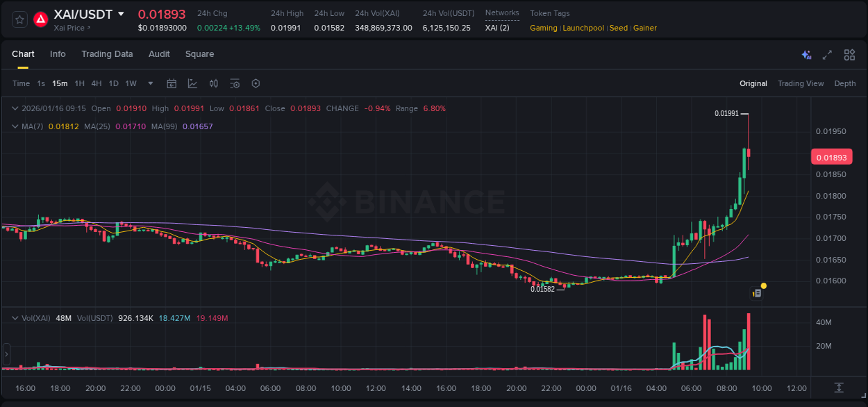Viewport: 868px width, 407px height.
Task: Select the 1H candle interval
Action: (x=81, y=83)
